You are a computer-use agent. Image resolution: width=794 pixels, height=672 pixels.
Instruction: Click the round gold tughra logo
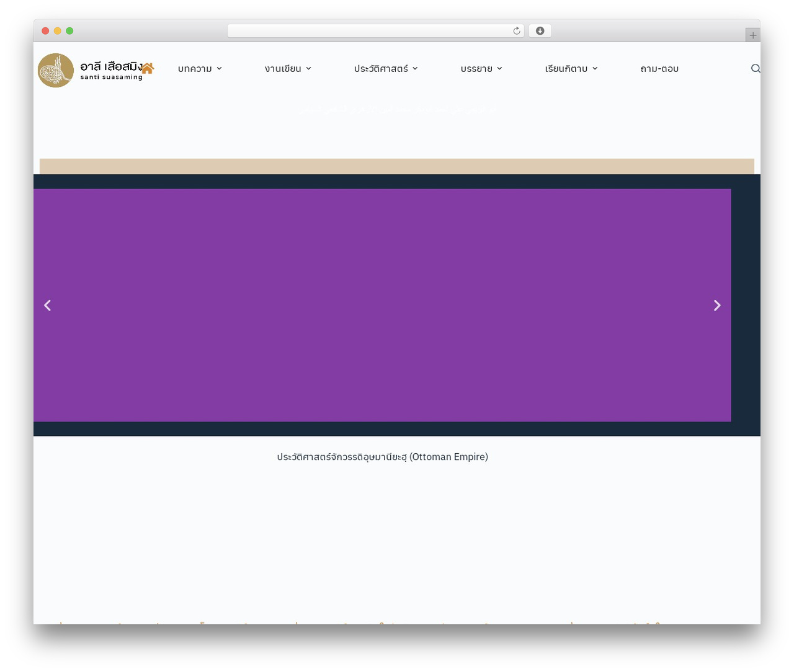click(x=56, y=70)
